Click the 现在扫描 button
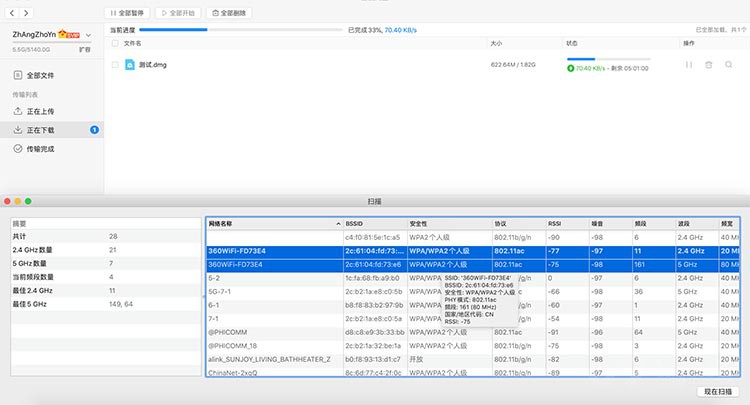 (x=717, y=391)
